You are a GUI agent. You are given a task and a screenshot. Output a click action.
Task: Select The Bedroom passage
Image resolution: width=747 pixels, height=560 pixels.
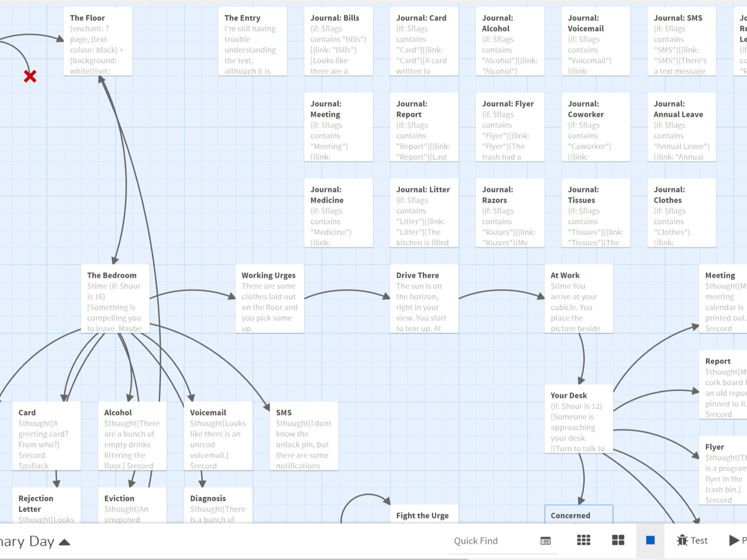pyautogui.click(x=115, y=299)
